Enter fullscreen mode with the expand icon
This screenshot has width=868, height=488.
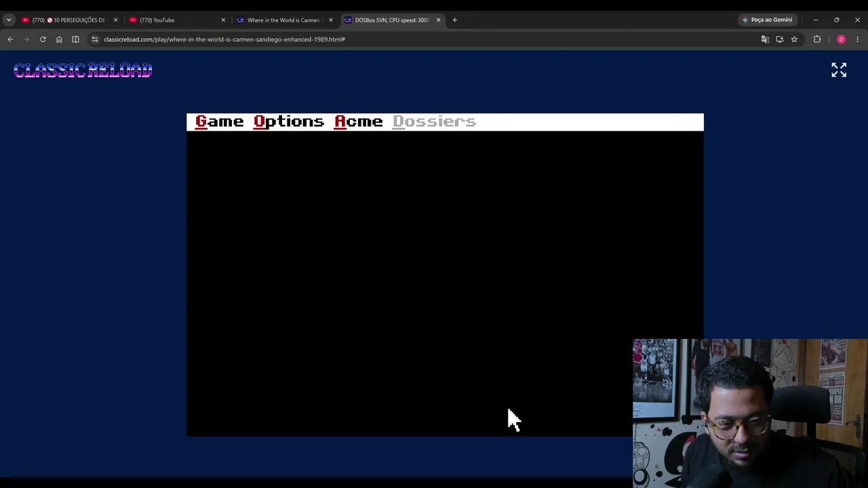(839, 70)
